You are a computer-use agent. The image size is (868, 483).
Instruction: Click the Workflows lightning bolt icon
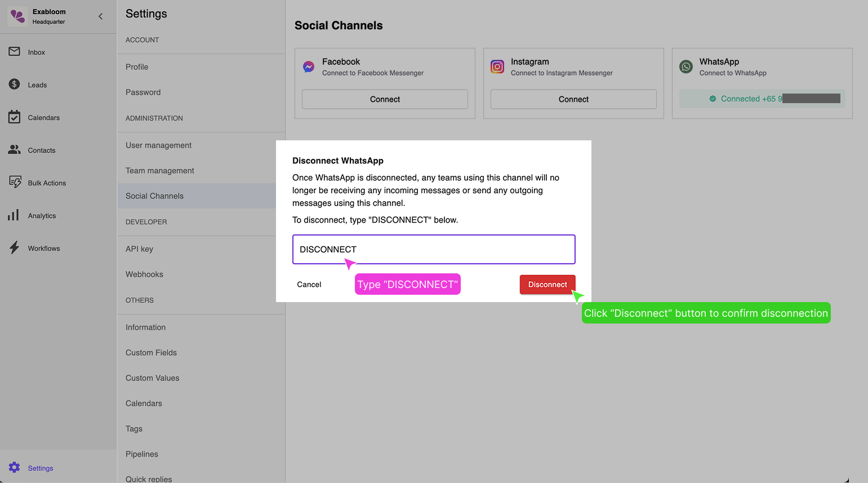coord(15,248)
